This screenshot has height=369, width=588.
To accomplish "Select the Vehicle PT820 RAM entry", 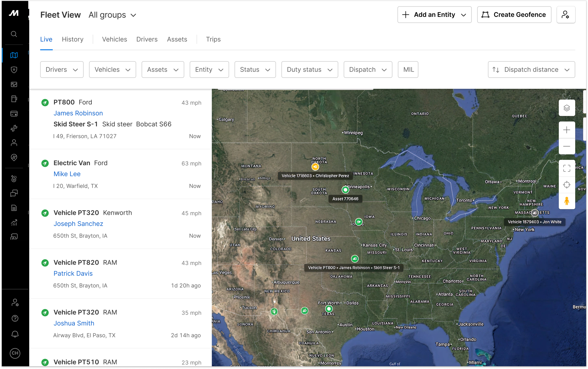I will pyautogui.click(x=121, y=274).
